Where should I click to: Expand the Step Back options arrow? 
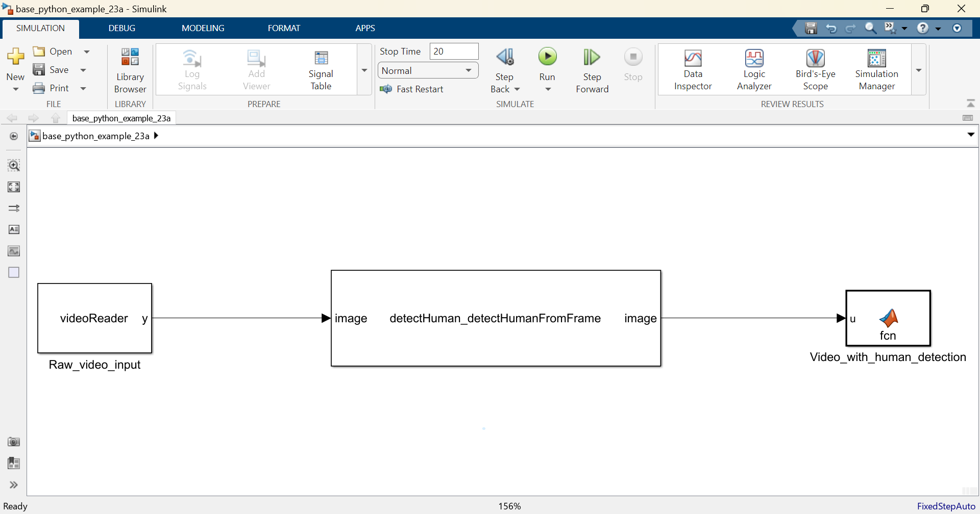point(517,89)
